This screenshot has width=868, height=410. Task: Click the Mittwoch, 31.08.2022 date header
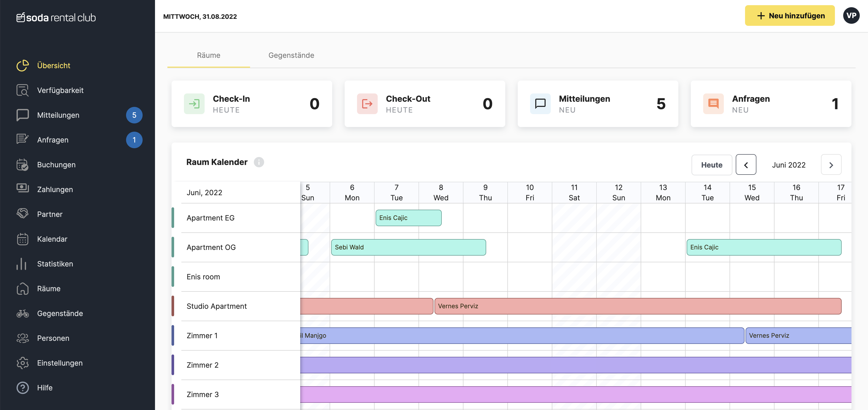(200, 17)
